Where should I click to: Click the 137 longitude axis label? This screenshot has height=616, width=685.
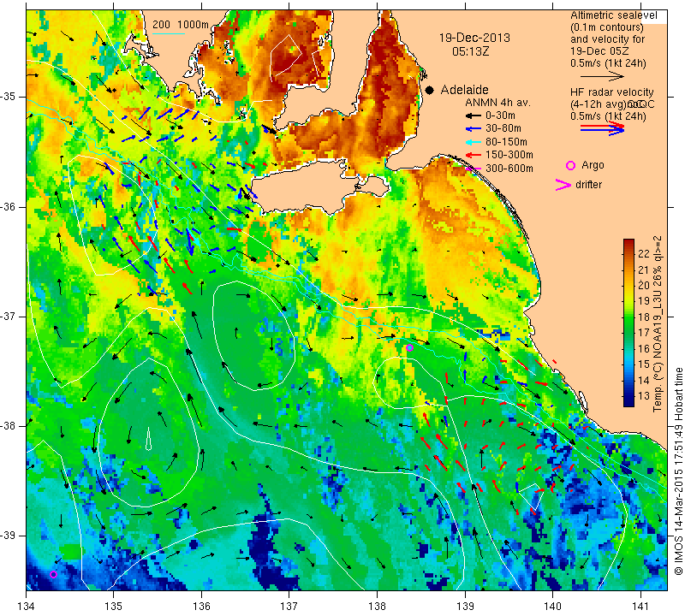pos(289,606)
